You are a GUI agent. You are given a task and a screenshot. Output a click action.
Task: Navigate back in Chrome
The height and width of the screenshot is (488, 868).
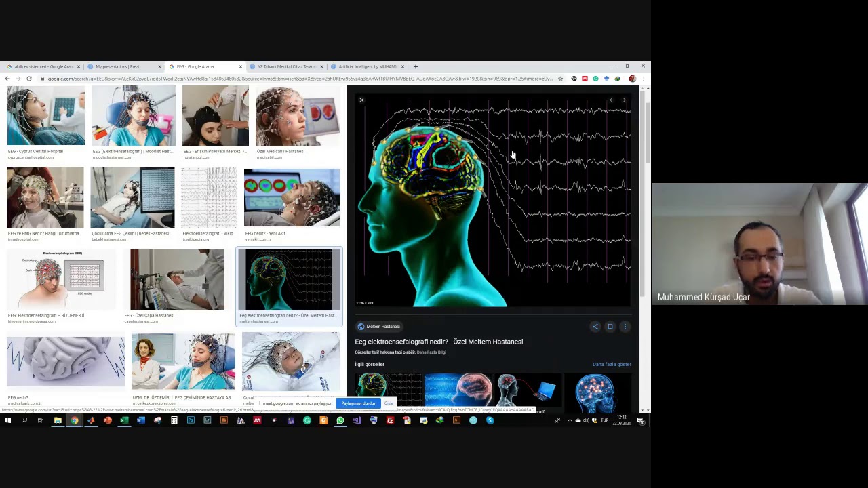point(7,79)
